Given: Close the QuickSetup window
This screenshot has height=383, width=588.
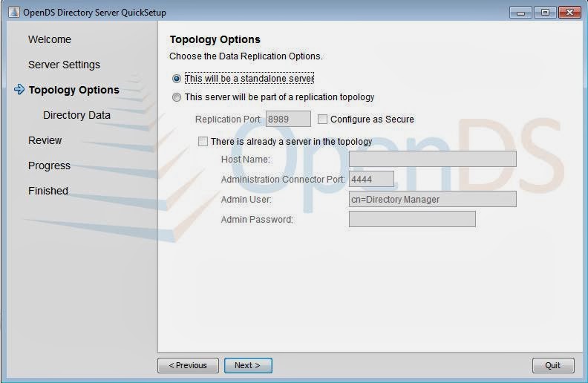Looking at the screenshot, I should point(569,13).
